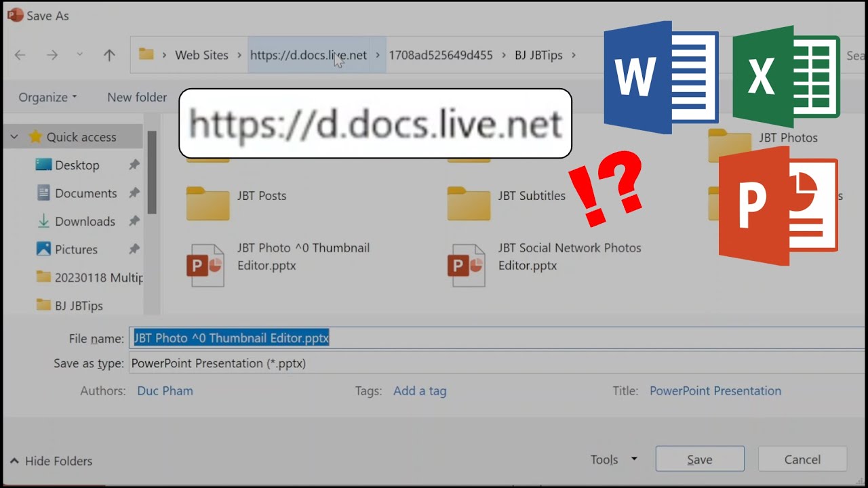Click the folder icon in address bar
868x488 pixels.
146,54
